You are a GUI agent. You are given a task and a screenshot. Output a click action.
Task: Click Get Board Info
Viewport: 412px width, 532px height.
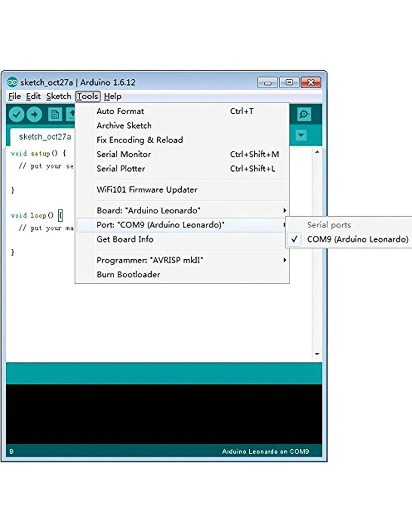125,239
